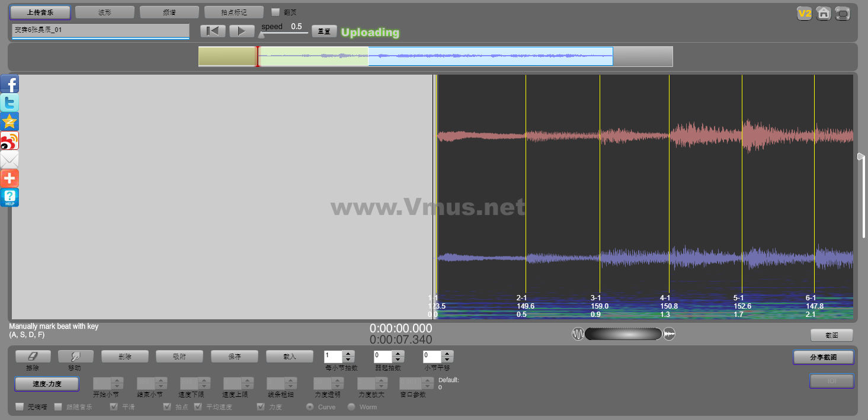Decrease the 弱起拍数 stepper value
Screen dimensions: 868x420
(x=398, y=360)
